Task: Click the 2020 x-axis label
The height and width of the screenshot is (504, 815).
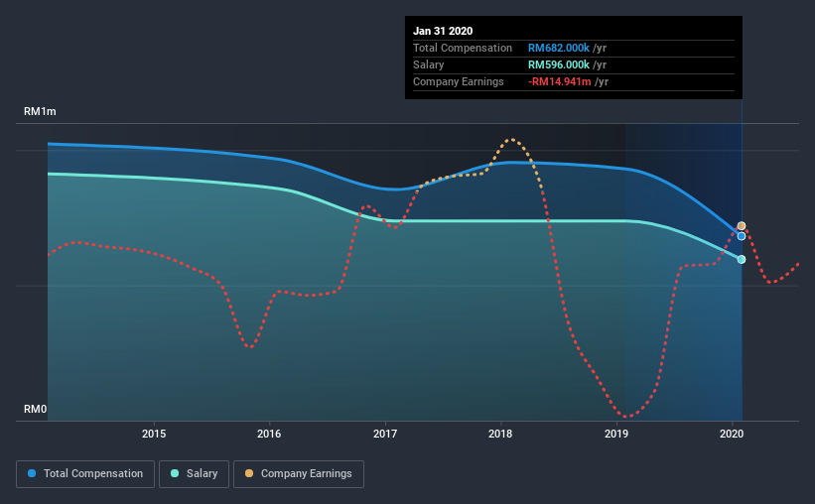Action: pyautogui.click(x=732, y=434)
